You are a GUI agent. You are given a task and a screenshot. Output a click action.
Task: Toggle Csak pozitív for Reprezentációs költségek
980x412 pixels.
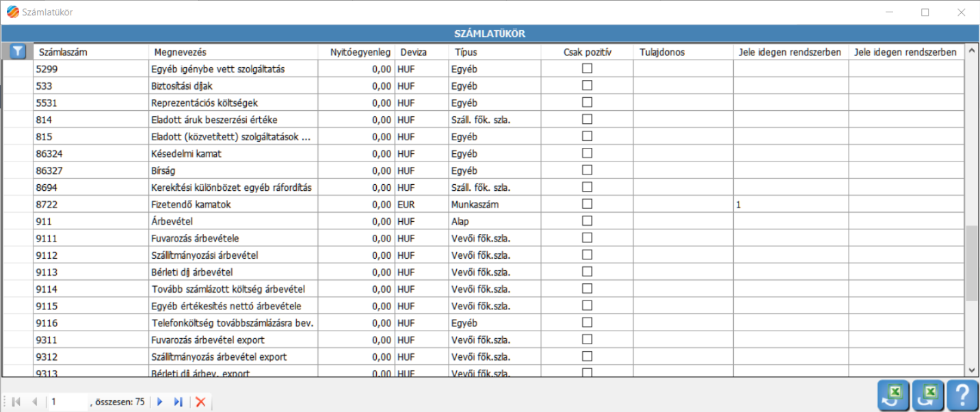click(587, 103)
